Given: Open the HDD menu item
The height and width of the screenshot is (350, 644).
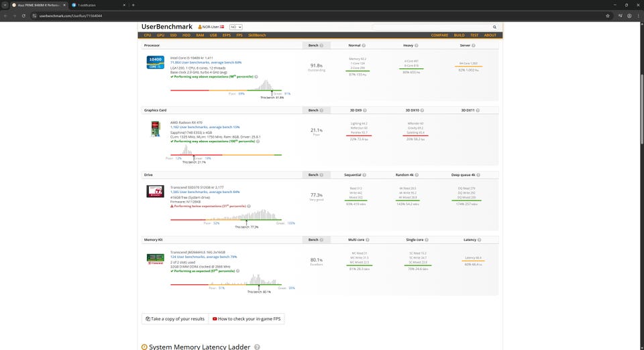Looking at the screenshot, I should (186, 36).
